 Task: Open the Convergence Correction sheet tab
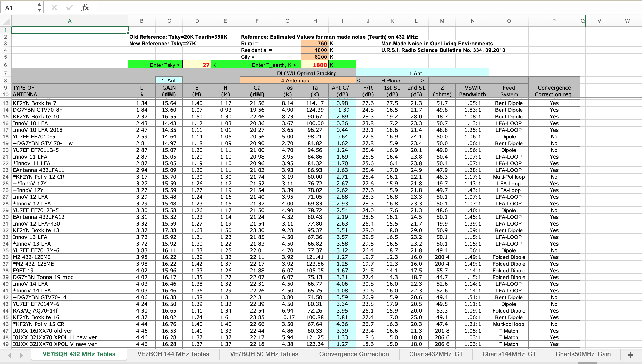(354, 354)
